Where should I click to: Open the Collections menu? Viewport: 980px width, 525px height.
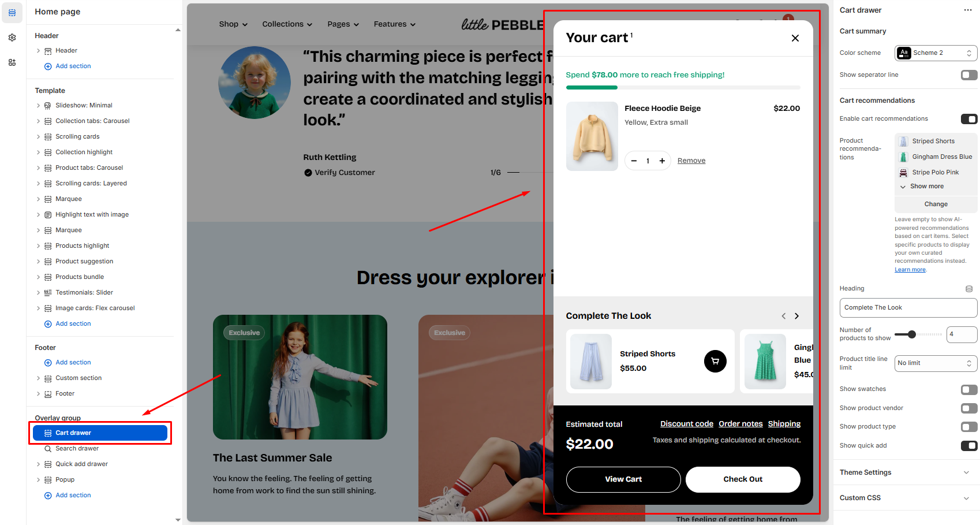click(287, 24)
